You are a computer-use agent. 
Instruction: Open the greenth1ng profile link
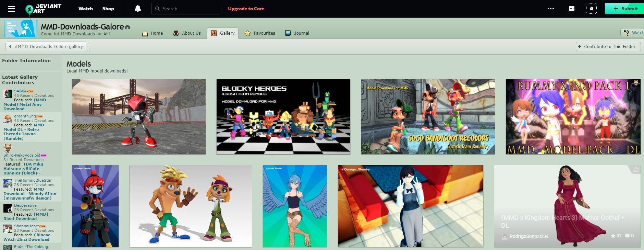(x=25, y=116)
